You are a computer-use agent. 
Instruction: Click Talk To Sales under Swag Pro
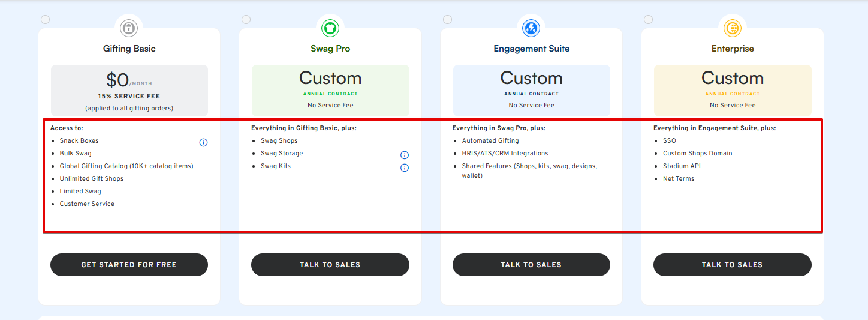330,265
